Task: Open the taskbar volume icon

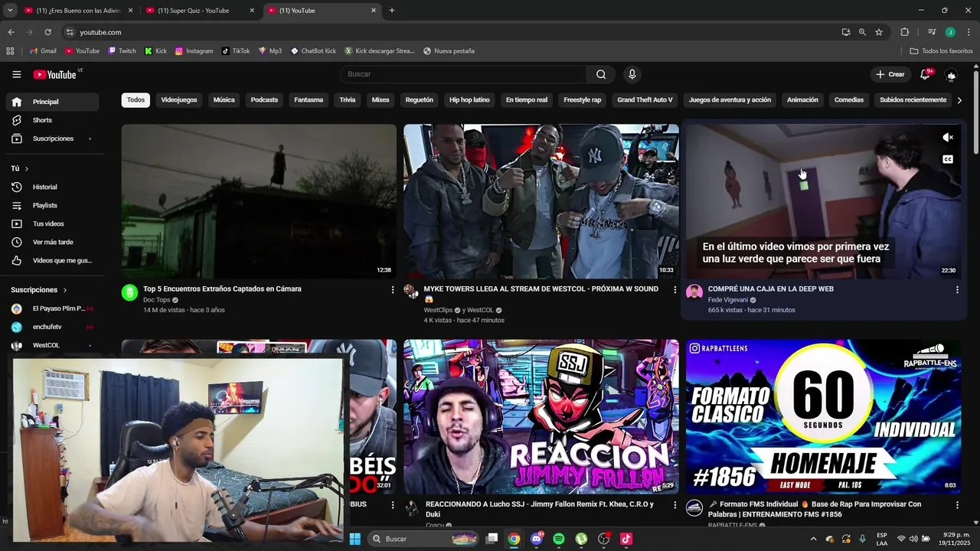Action: [x=913, y=539]
